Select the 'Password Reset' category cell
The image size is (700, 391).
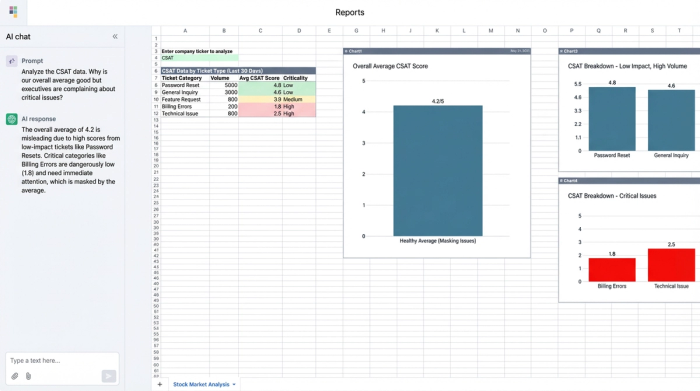click(x=185, y=85)
